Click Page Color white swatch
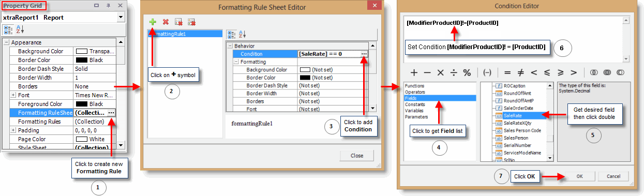 [81, 139]
